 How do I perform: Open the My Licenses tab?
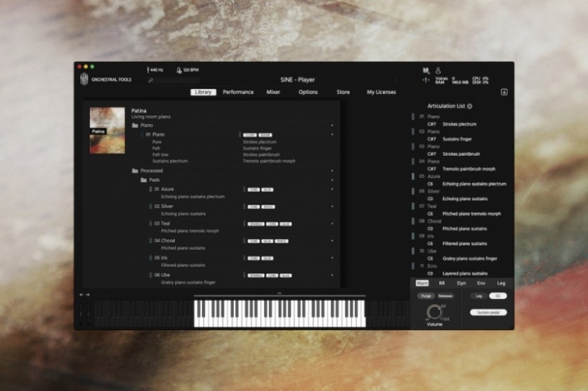click(x=381, y=92)
